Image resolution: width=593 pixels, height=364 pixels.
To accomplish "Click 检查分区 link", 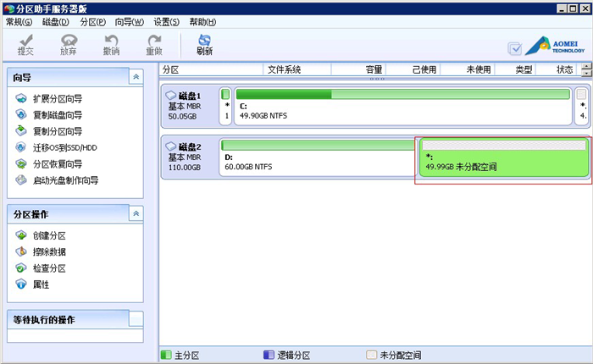I will [48, 268].
